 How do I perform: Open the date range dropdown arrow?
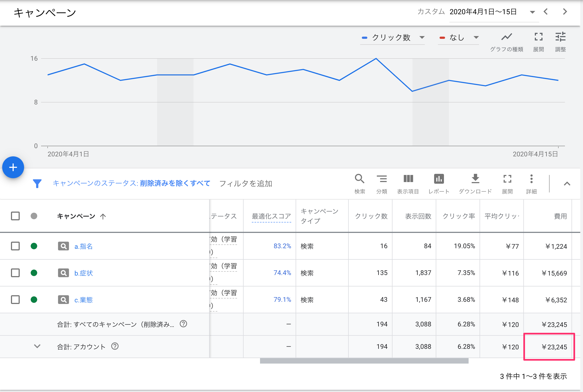(x=532, y=12)
